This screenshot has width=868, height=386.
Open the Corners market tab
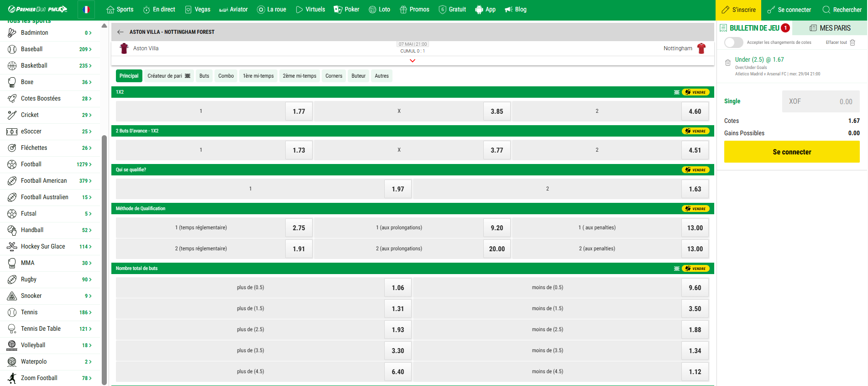[x=334, y=76]
